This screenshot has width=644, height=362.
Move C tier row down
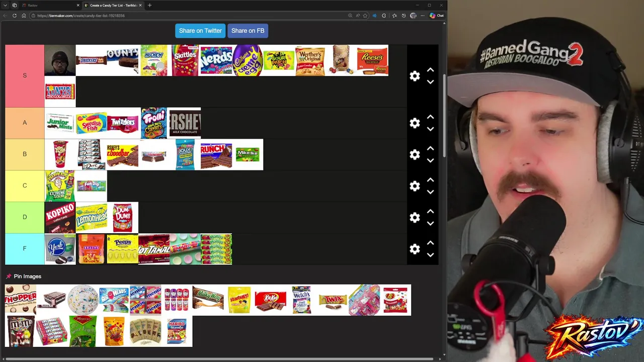pos(430,192)
